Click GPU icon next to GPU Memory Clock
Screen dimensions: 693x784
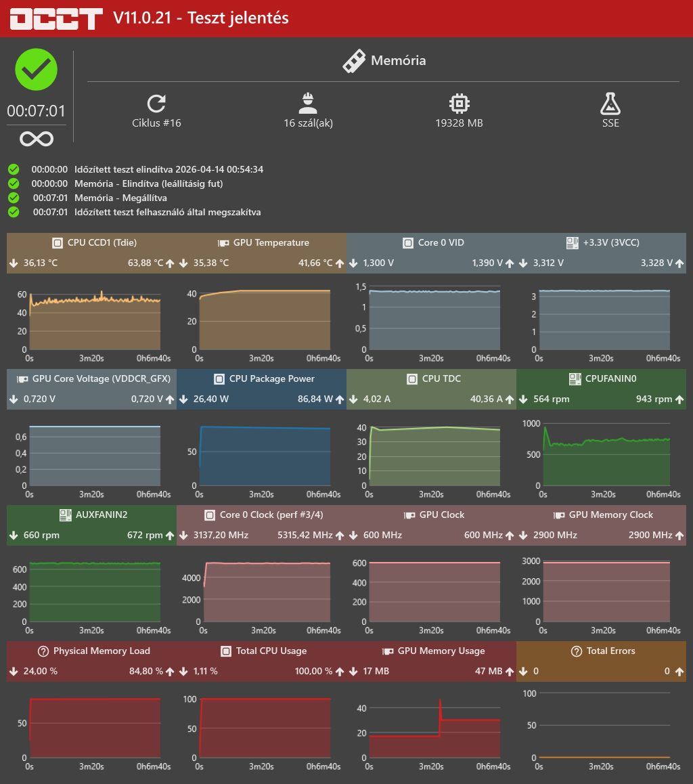click(559, 515)
